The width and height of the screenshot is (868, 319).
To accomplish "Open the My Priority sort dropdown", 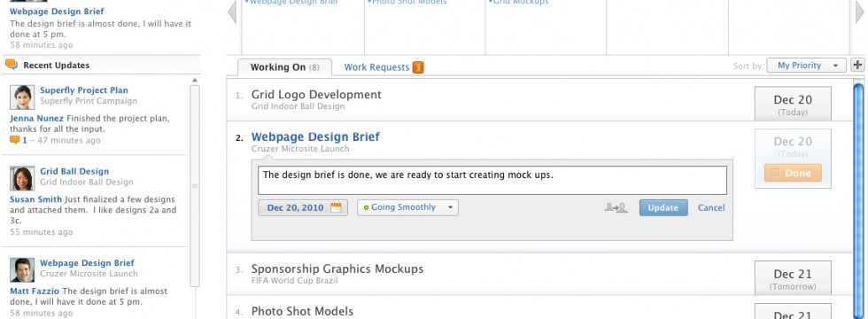I will [806, 66].
